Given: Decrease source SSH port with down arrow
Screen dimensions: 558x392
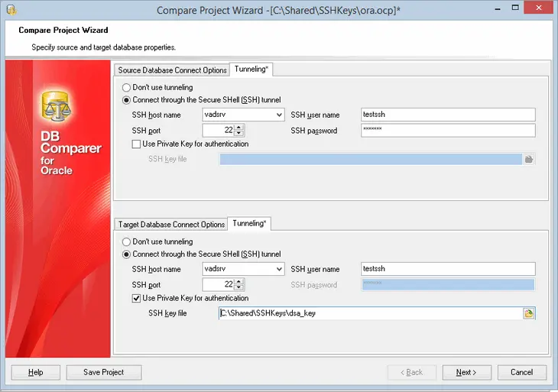Looking at the screenshot, I should pyautogui.click(x=239, y=134).
